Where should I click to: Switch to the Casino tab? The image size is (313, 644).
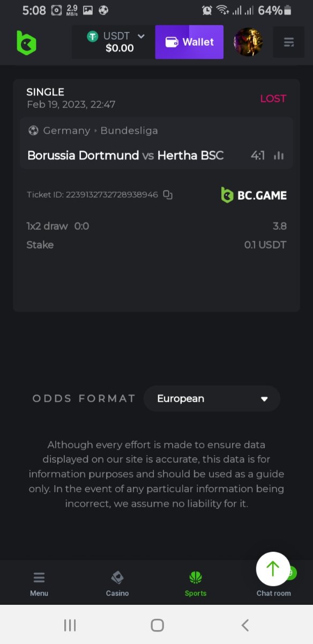click(117, 584)
